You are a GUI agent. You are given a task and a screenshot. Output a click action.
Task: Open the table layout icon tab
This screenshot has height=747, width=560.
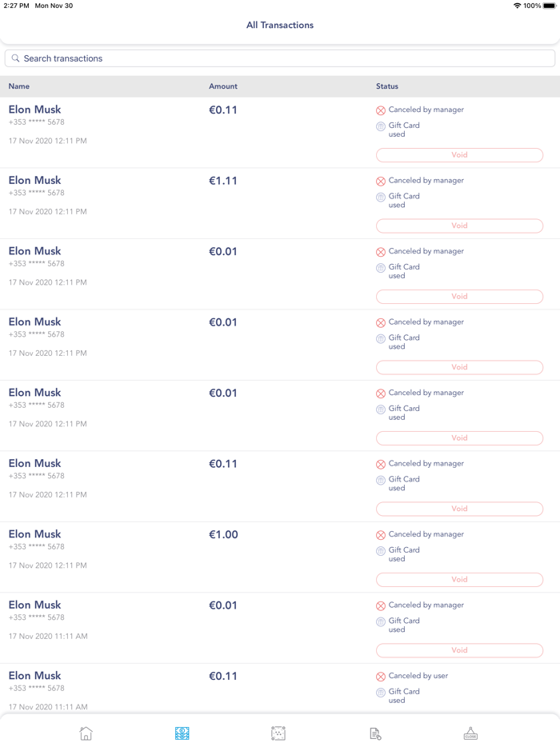278,733
